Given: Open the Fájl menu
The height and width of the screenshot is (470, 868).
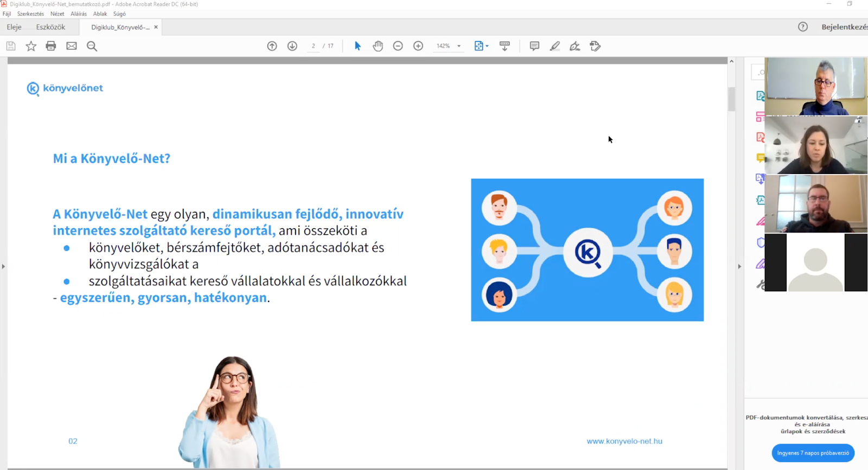Looking at the screenshot, I should point(7,14).
